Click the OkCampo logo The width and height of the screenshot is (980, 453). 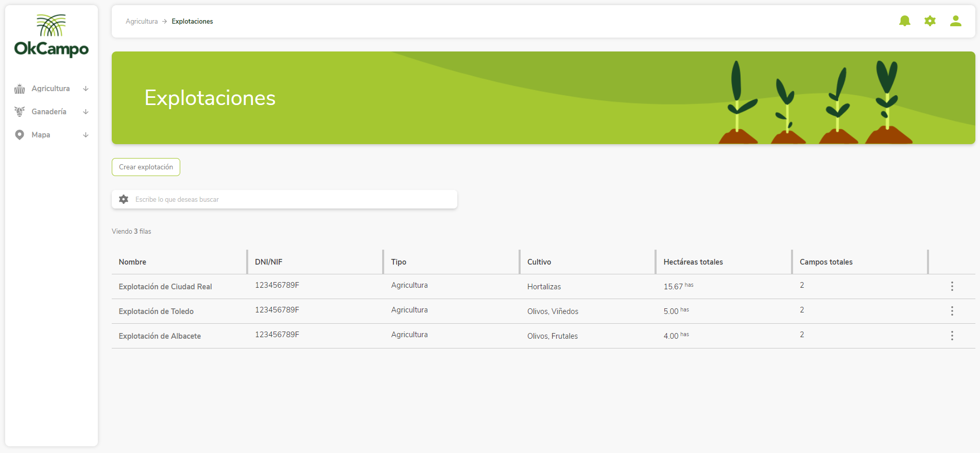coord(51,36)
